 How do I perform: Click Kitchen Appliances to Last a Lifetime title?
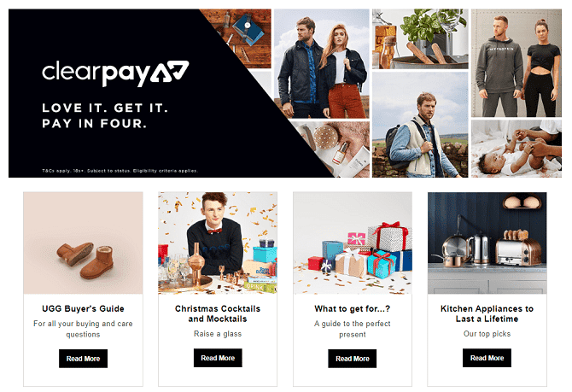[x=487, y=314]
